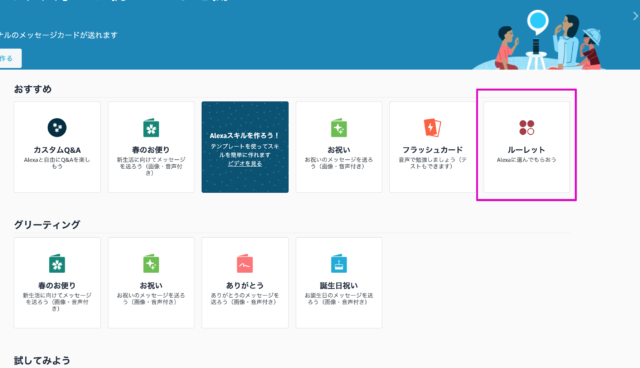Click the 音声で勉強しましょう description text
The height and width of the screenshot is (368, 640).
coord(433,163)
